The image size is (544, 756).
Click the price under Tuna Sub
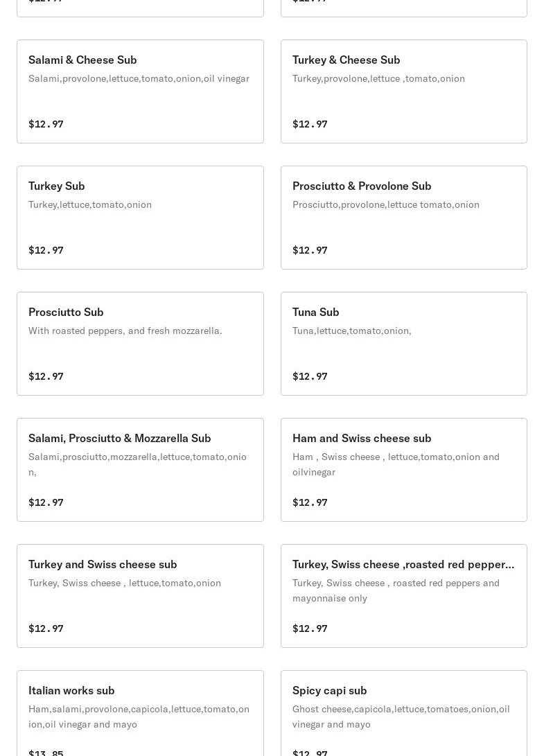[310, 376]
